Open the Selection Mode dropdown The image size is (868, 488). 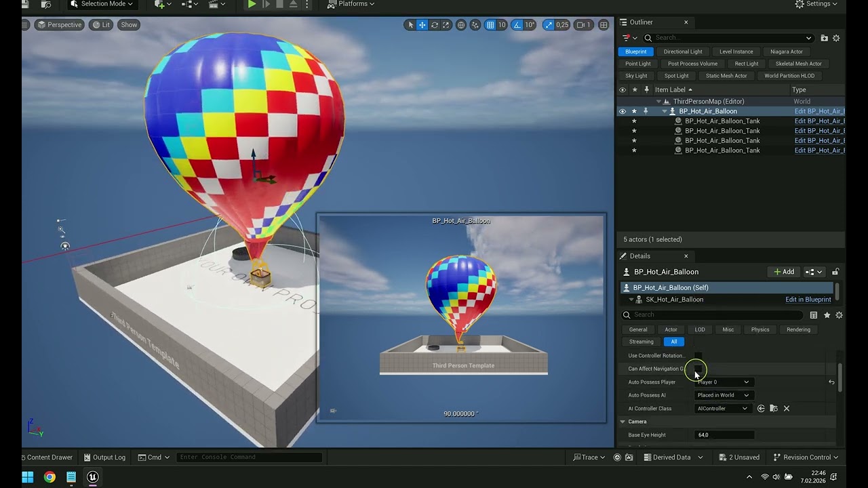[x=102, y=4]
